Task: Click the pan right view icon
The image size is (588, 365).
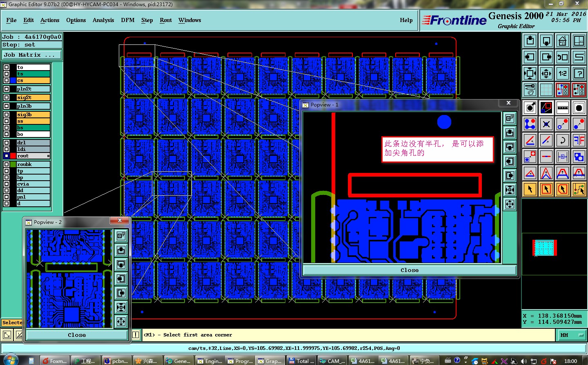Action: pos(546,57)
